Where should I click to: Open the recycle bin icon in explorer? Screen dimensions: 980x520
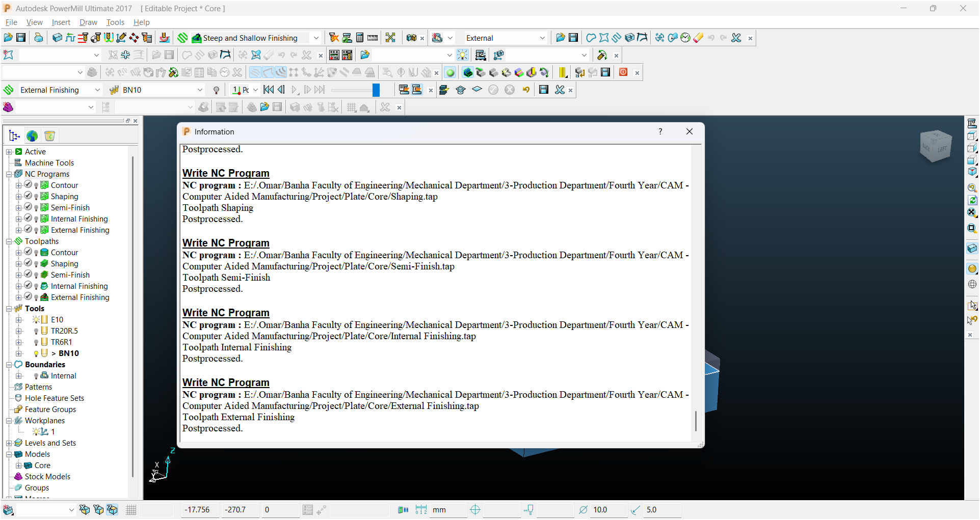[x=49, y=136]
